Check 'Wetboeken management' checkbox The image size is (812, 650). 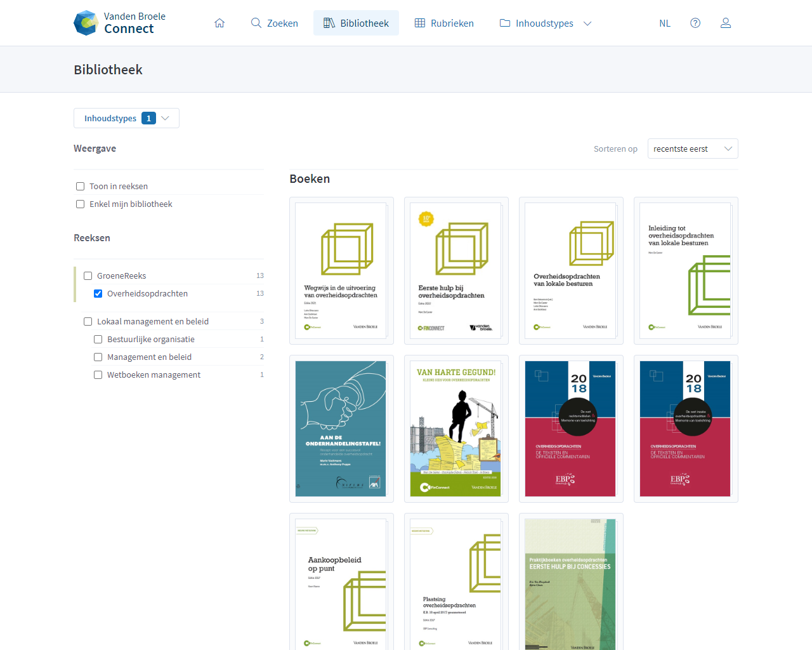pos(98,375)
